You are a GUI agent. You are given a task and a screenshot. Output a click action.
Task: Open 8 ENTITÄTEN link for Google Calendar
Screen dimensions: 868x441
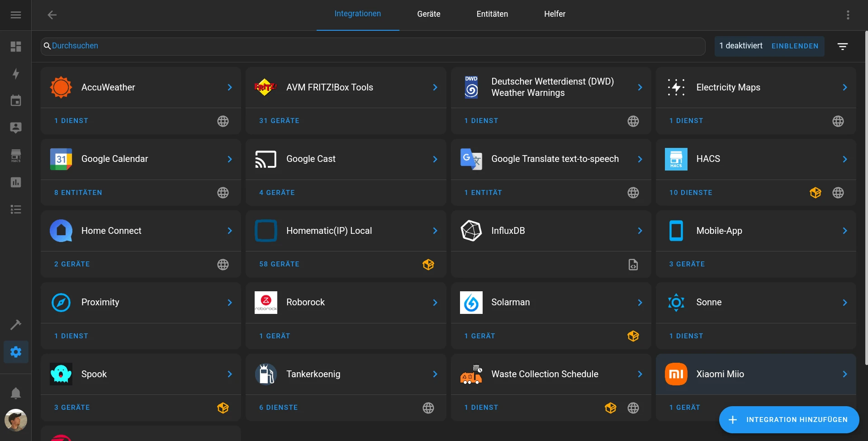coord(78,193)
